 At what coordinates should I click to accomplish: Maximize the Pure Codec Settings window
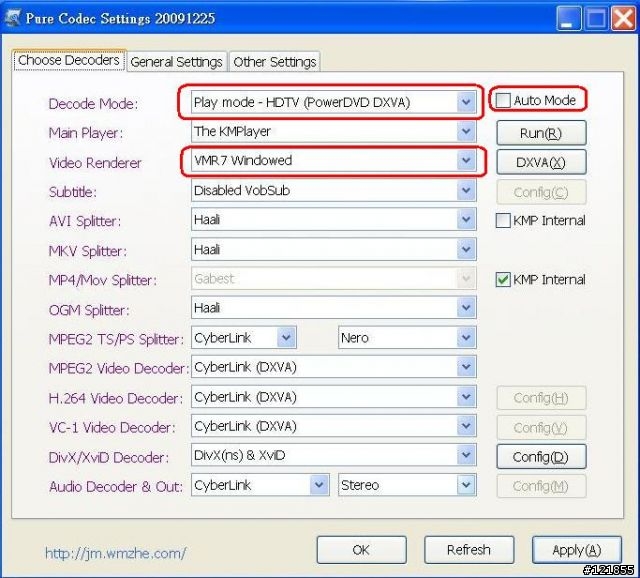click(x=596, y=18)
